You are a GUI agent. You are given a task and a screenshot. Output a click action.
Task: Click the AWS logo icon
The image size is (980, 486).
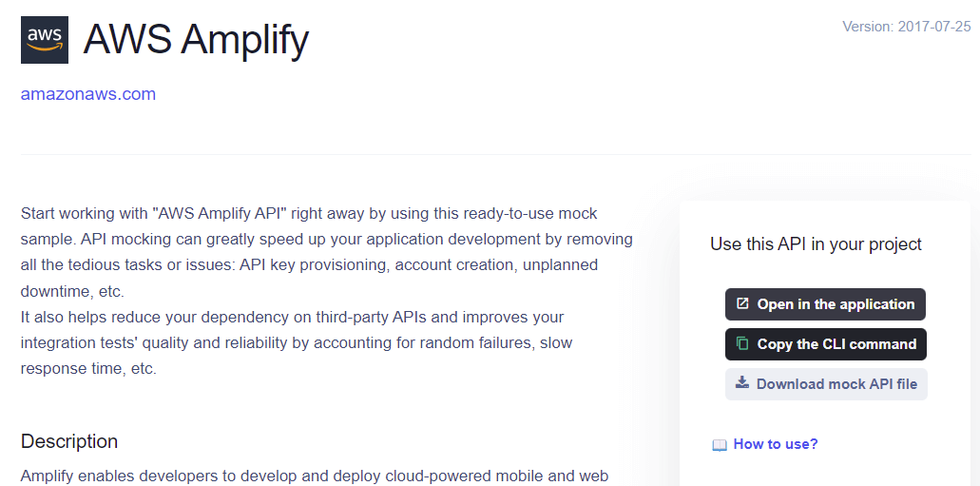[x=45, y=40]
